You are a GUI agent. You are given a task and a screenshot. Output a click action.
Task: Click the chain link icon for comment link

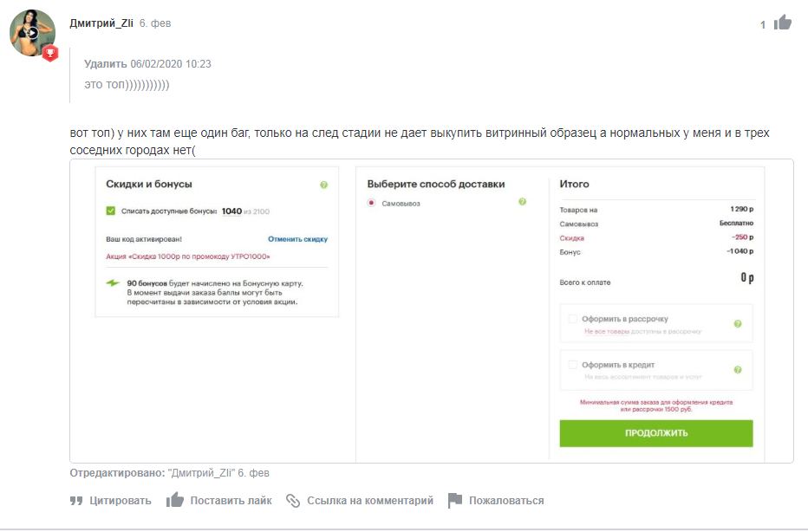[293, 501]
